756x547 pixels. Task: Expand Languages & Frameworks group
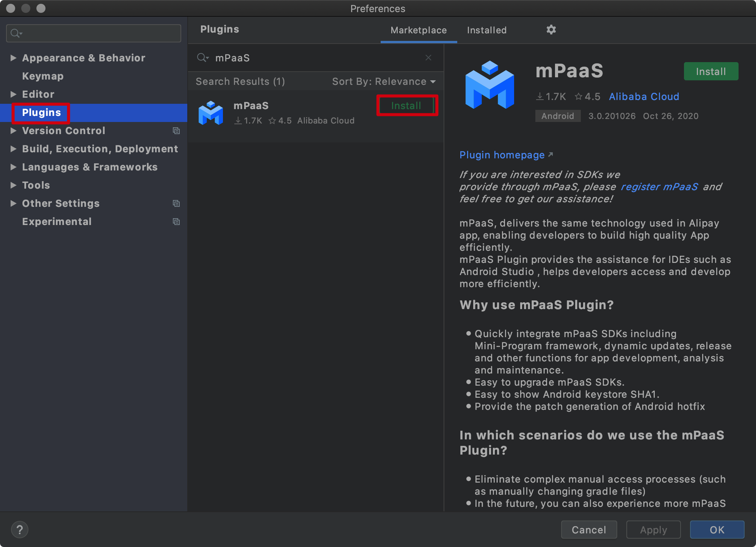pyautogui.click(x=13, y=167)
